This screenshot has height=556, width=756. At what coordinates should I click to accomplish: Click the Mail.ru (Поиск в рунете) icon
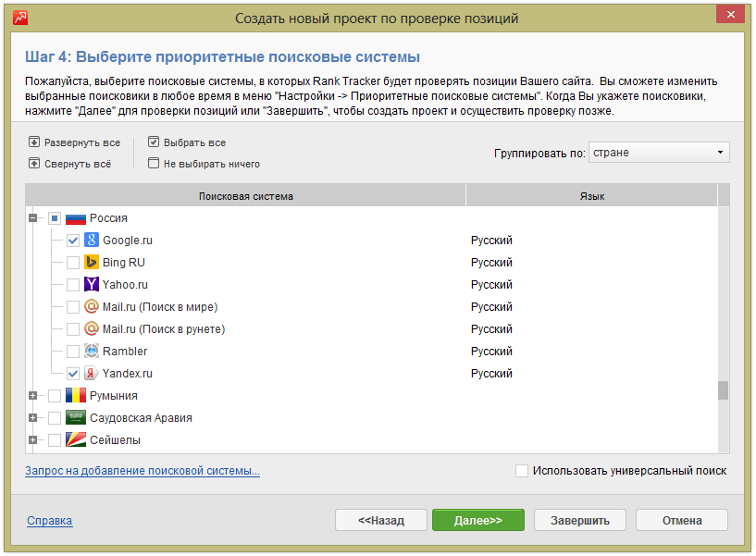coord(91,328)
